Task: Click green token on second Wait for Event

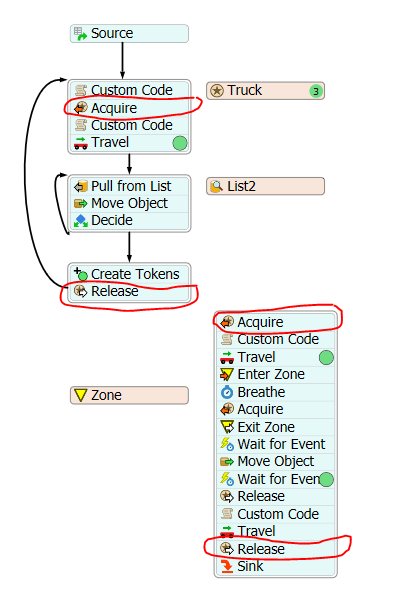Action: 326,479
